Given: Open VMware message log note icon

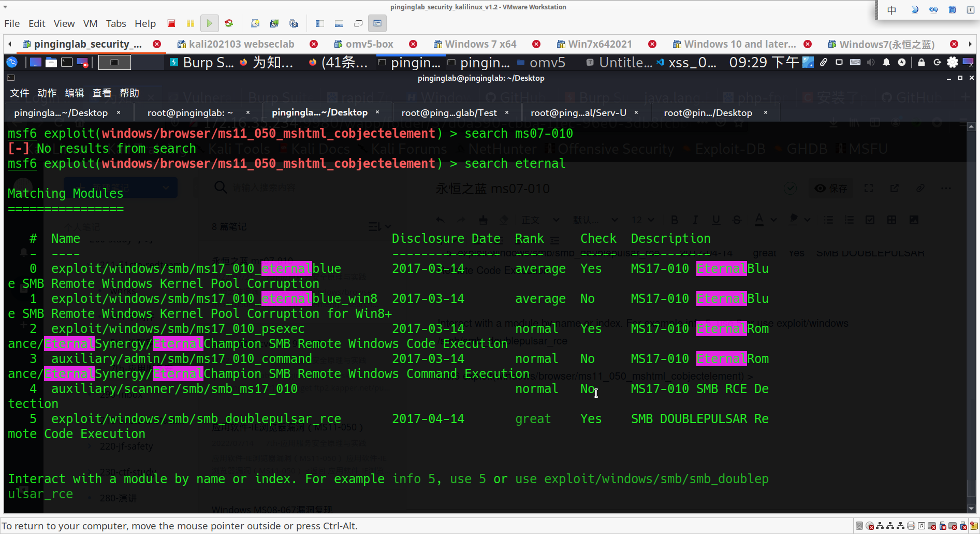Looking at the screenshot, I should point(974,526).
